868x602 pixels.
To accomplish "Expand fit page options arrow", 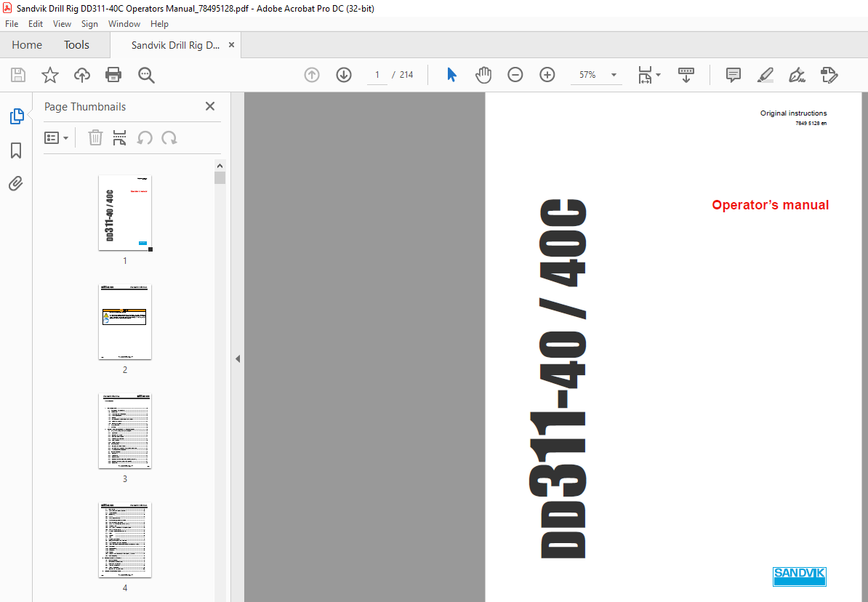I will tap(658, 75).
